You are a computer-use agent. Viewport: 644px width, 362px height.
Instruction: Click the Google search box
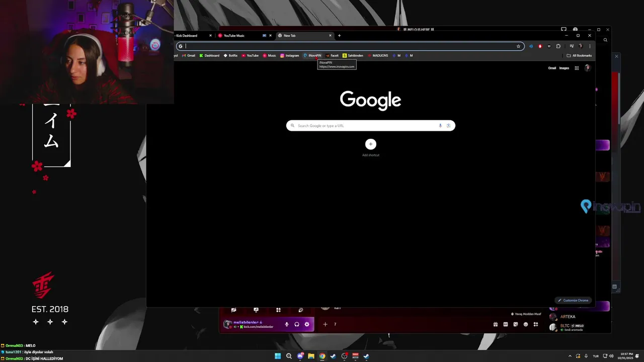point(371,126)
